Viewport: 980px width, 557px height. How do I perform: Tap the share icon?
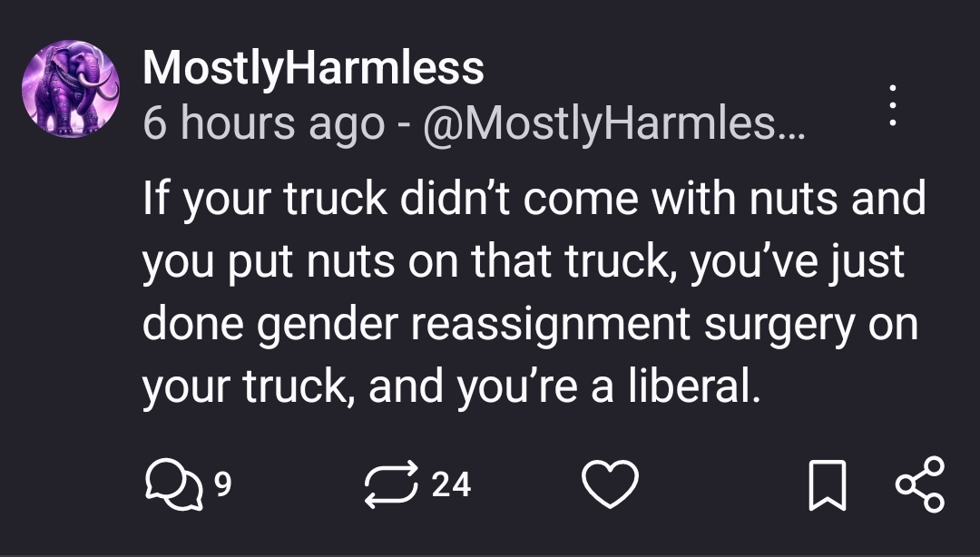click(x=919, y=484)
